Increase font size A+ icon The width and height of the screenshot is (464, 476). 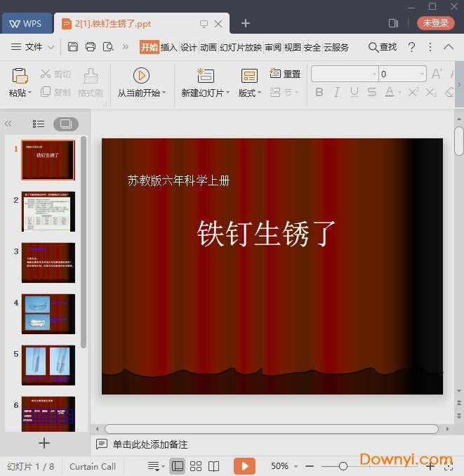[437, 74]
